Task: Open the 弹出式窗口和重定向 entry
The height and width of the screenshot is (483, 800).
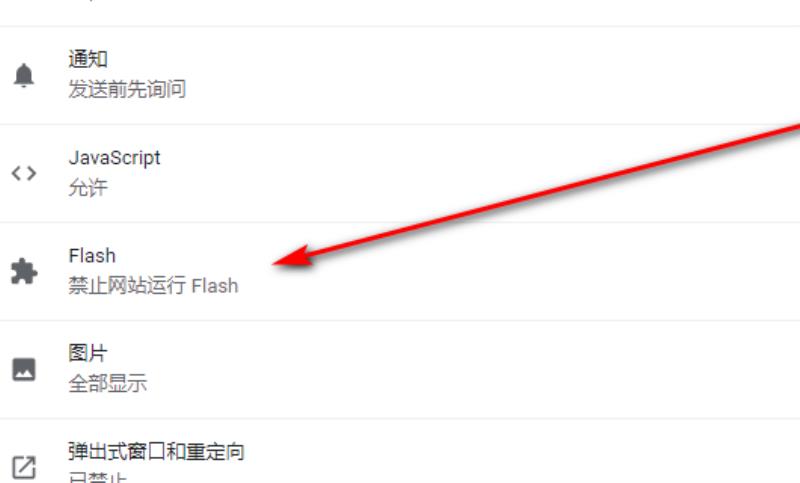Action: [400, 451]
